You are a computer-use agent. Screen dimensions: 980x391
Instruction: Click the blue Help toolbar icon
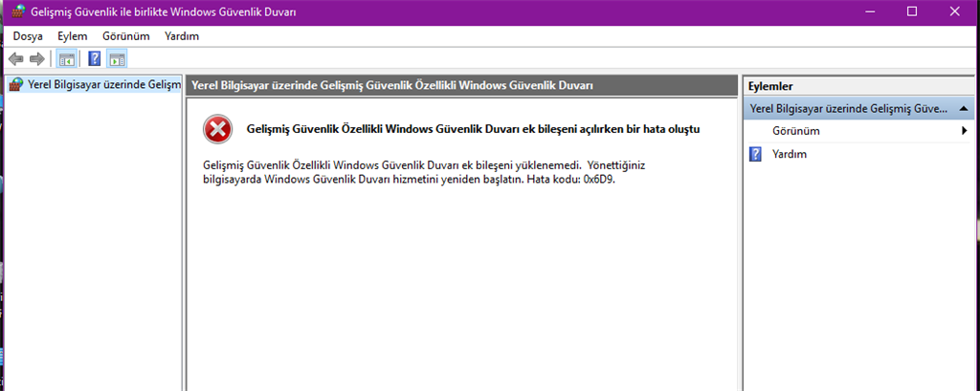click(95, 59)
